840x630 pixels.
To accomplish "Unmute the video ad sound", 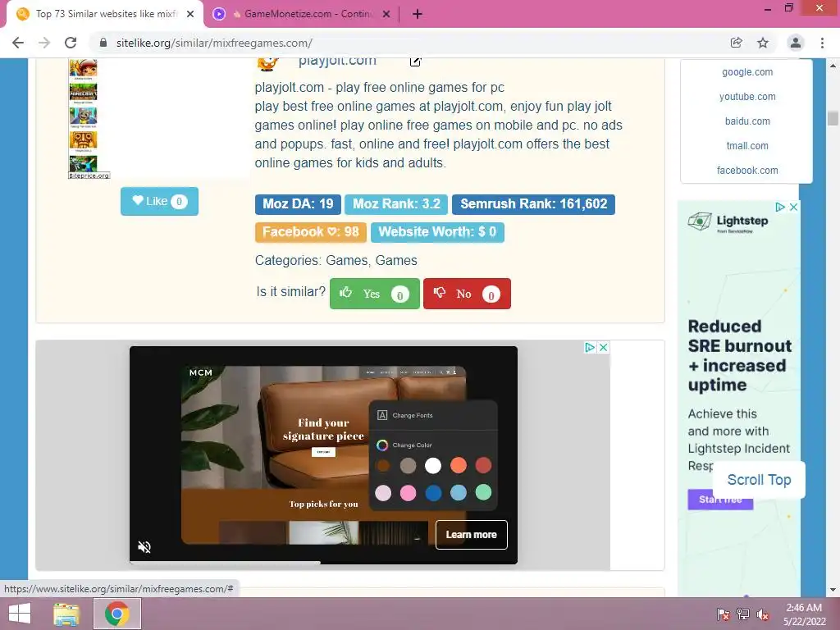I will tap(144, 547).
